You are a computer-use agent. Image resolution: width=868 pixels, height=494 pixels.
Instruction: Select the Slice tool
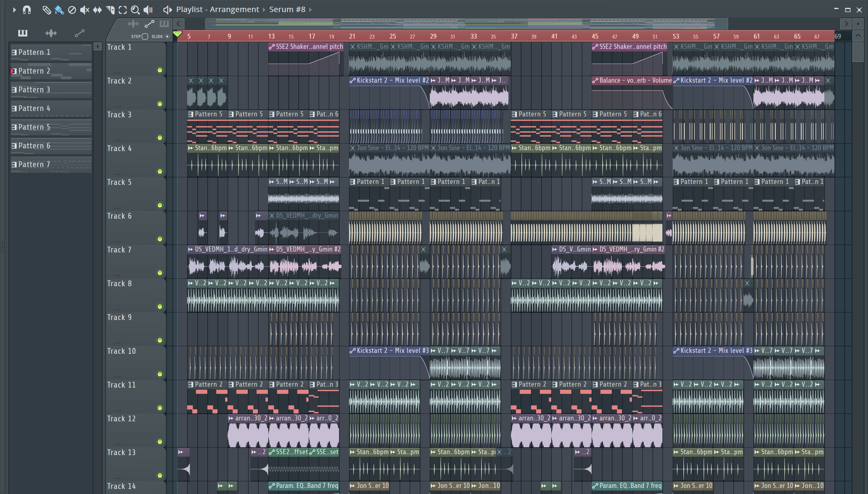pos(110,10)
